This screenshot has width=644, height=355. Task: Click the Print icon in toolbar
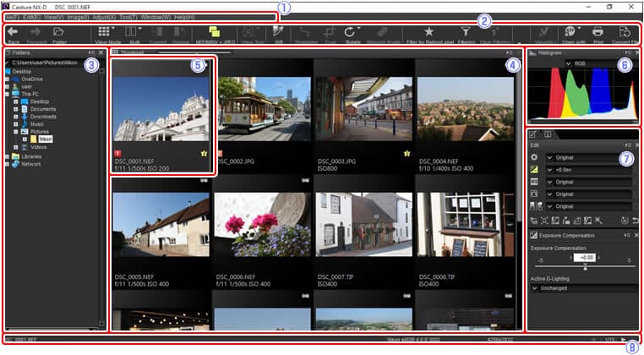pyautogui.click(x=598, y=30)
